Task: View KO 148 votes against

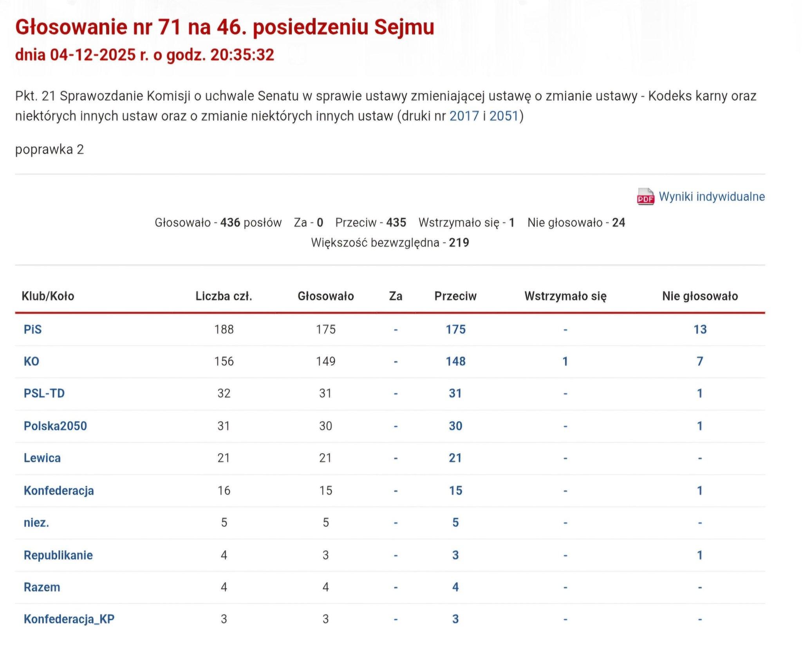Action: 455,361
